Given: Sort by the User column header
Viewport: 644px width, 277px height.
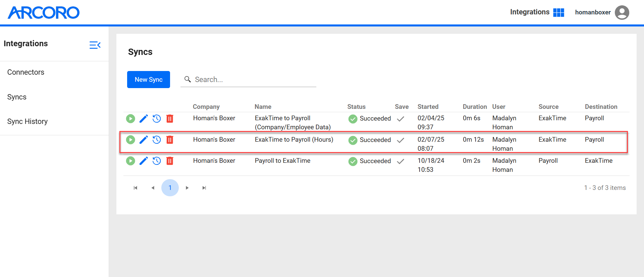Looking at the screenshot, I should click(499, 107).
